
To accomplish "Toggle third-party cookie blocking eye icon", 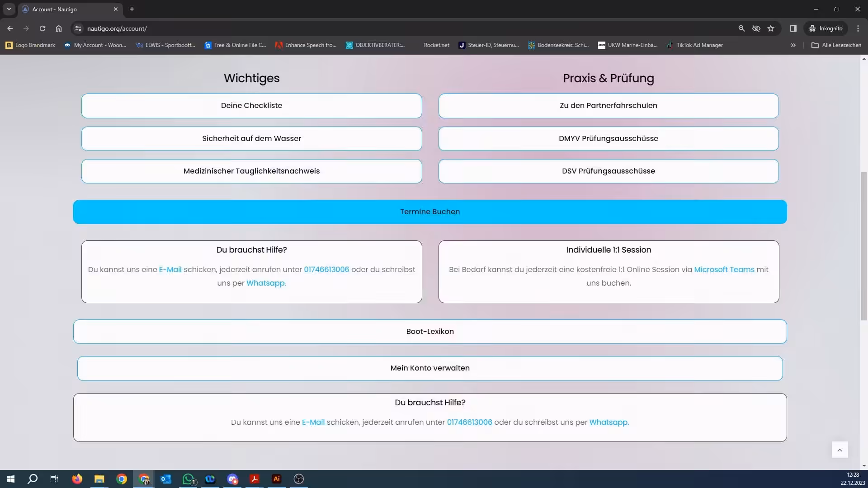I will [x=756, y=28].
